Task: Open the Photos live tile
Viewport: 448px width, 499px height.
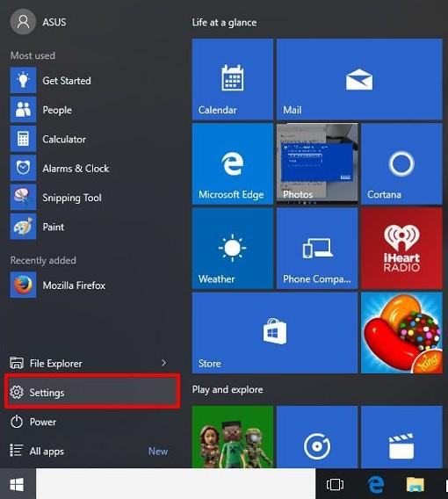Action: 317,164
